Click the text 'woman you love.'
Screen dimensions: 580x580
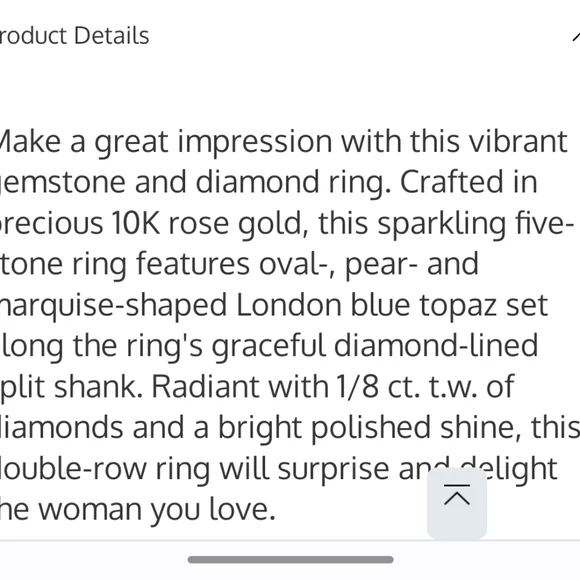click(157, 509)
